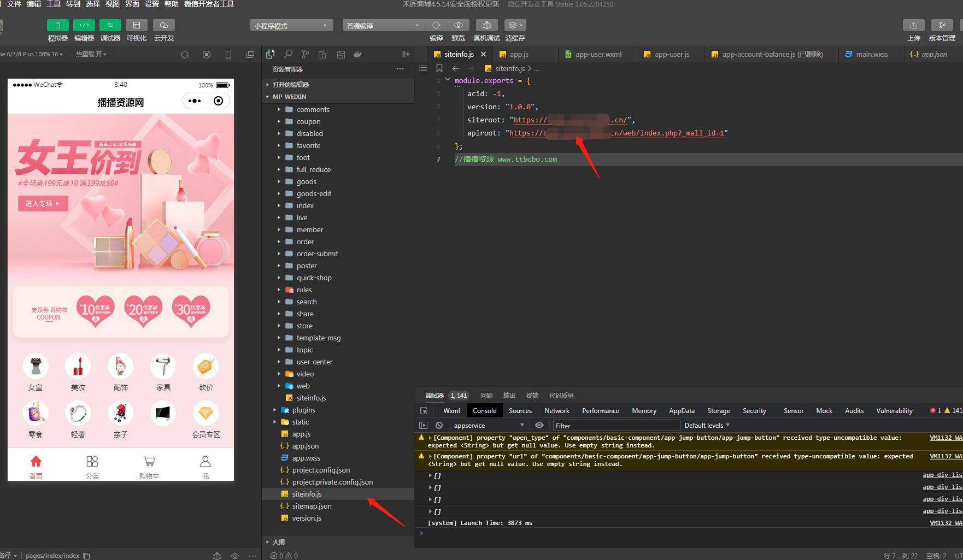This screenshot has width=963, height=560.
Task: Open the 问题 (problems) panel tab
Action: pos(486,396)
